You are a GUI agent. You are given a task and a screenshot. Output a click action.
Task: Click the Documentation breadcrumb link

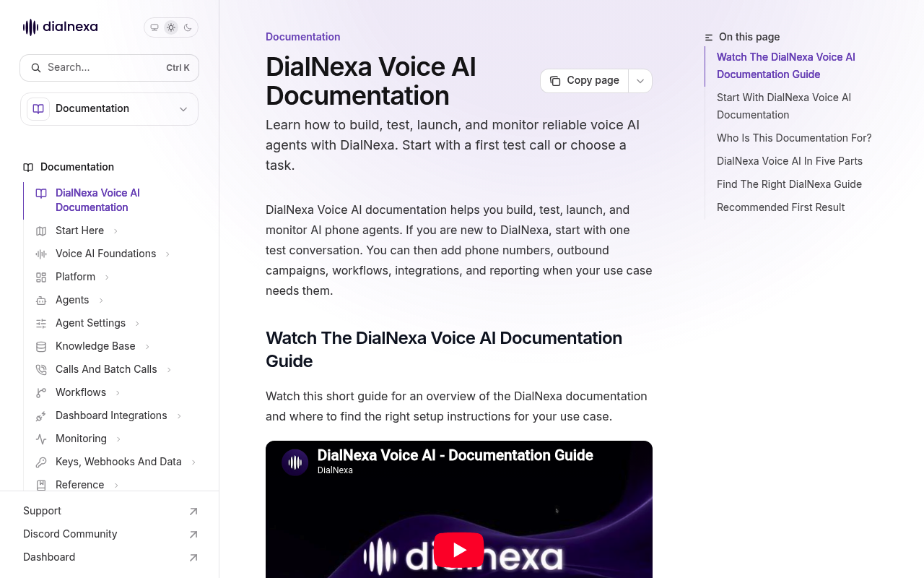pyautogui.click(x=303, y=37)
